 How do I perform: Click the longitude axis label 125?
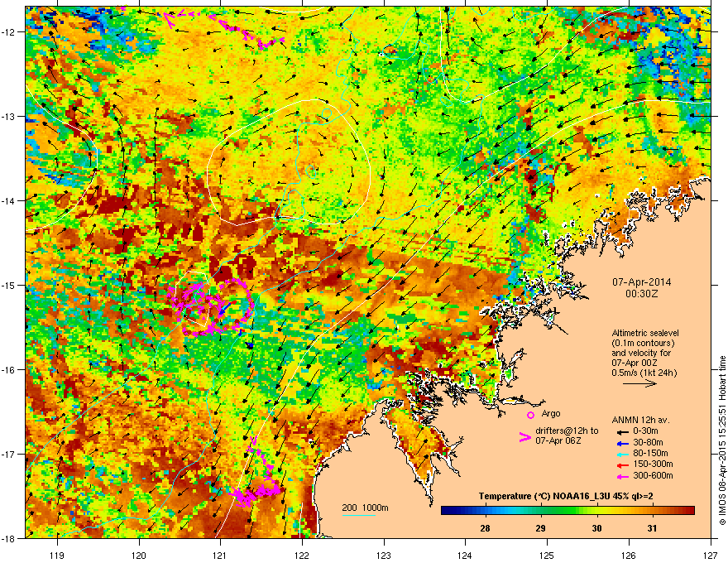point(547,555)
